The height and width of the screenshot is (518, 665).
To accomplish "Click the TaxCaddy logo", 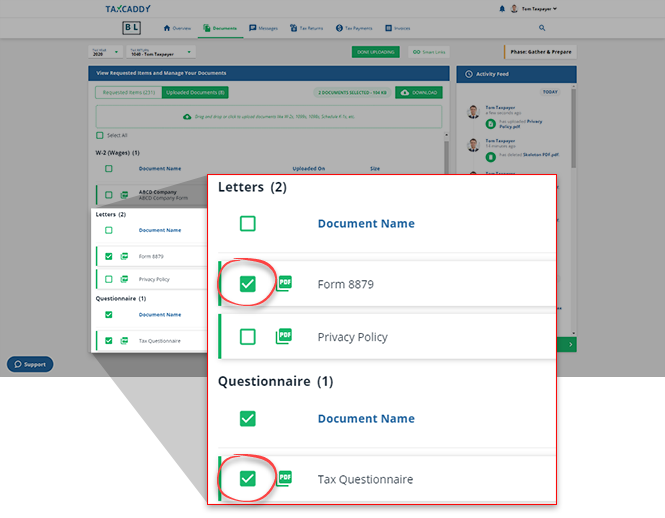I will click(128, 9).
